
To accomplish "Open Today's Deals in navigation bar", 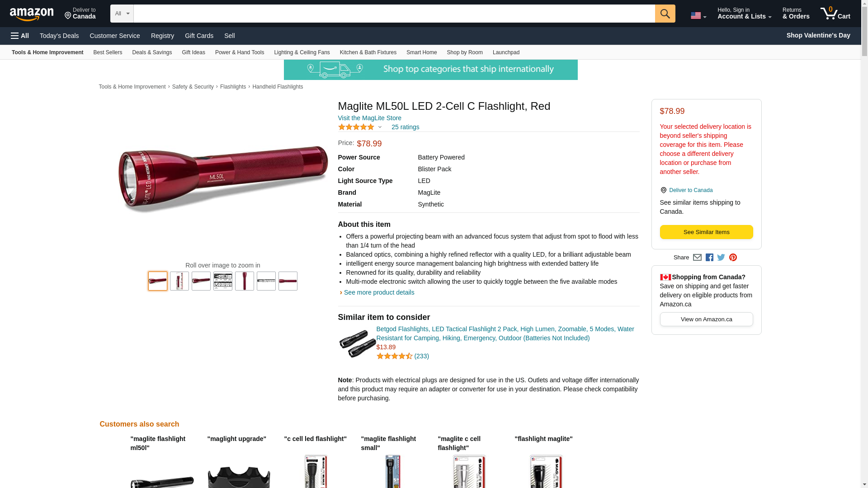I will pyautogui.click(x=59, y=36).
